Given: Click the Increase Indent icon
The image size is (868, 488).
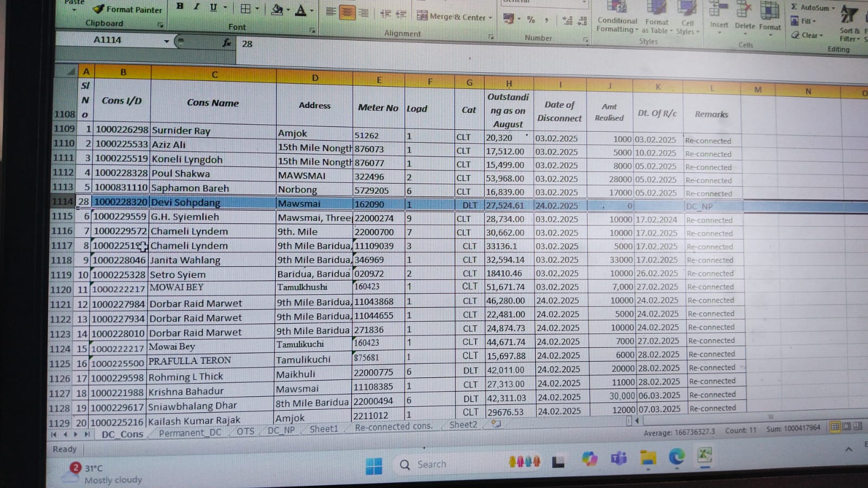Looking at the screenshot, I should tap(401, 15).
